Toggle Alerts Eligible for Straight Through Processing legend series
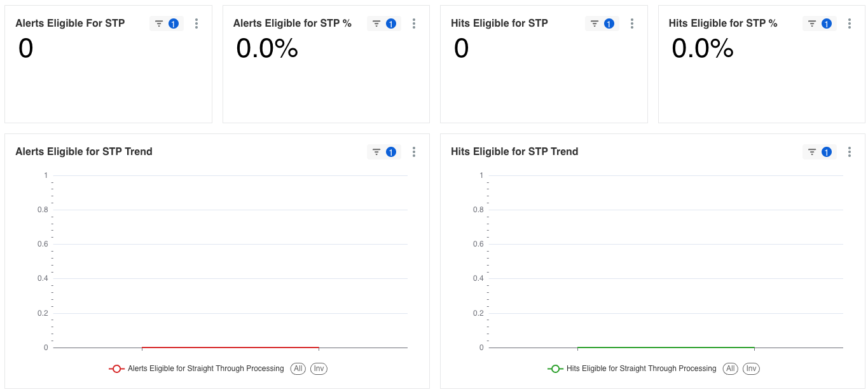Image resolution: width=868 pixels, height=392 pixels. pos(196,368)
